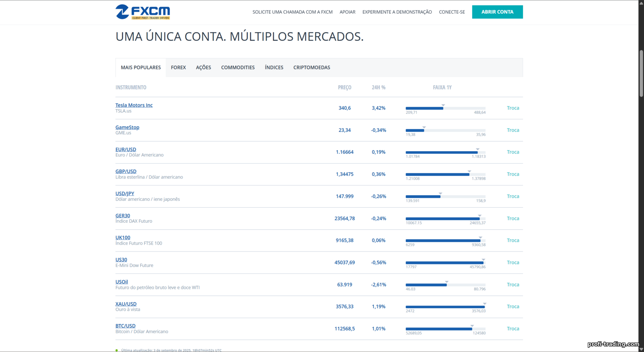The width and height of the screenshot is (644, 352).
Task: Click the Tesla range bar marker triangle
Action: (x=443, y=105)
